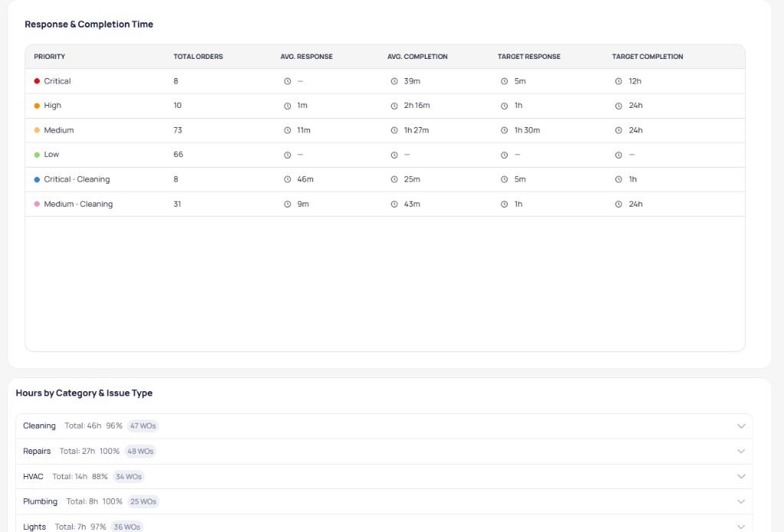Click clock icon beside 39m completion
784x532 pixels.
click(394, 81)
